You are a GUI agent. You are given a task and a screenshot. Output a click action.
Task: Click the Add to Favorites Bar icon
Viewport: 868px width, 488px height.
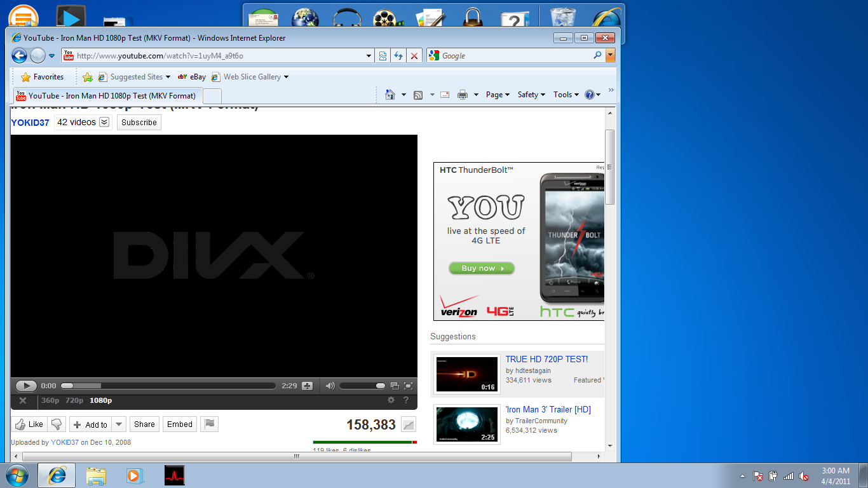(88, 77)
